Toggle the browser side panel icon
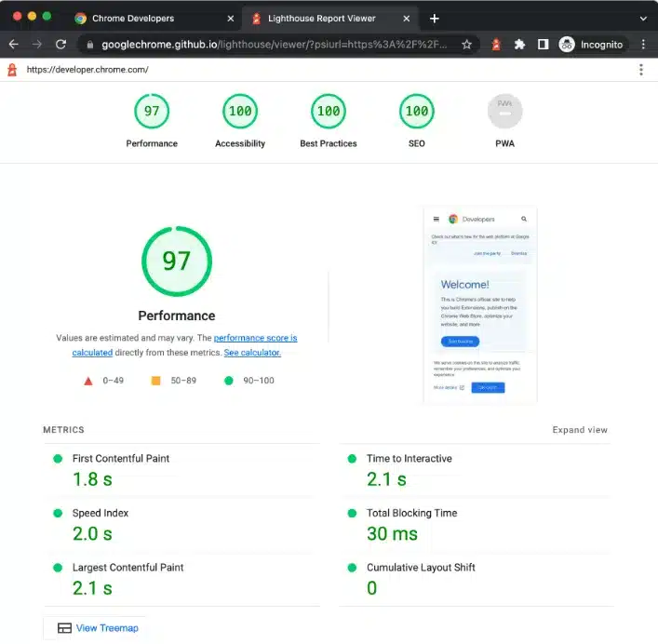Viewport: 658px width, 644px height. click(544, 44)
